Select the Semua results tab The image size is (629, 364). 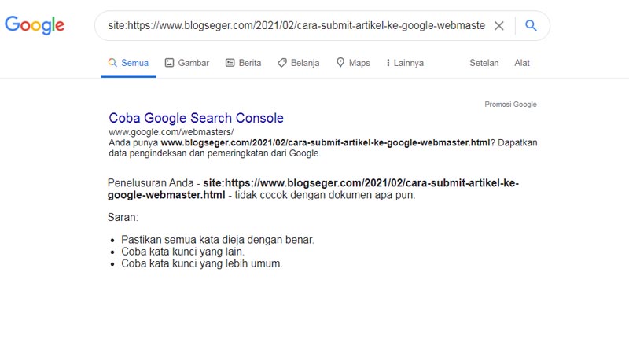pyautogui.click(x=128, y=63)
